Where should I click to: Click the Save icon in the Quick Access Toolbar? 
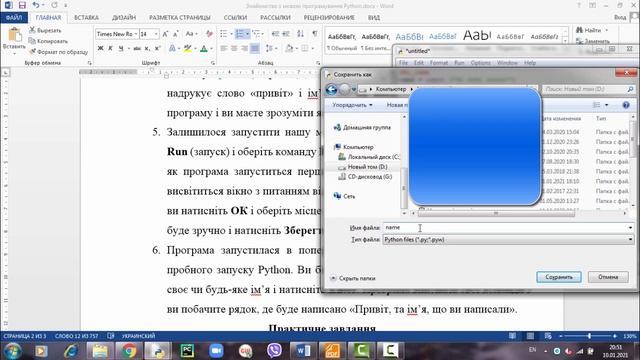(22, 5)
